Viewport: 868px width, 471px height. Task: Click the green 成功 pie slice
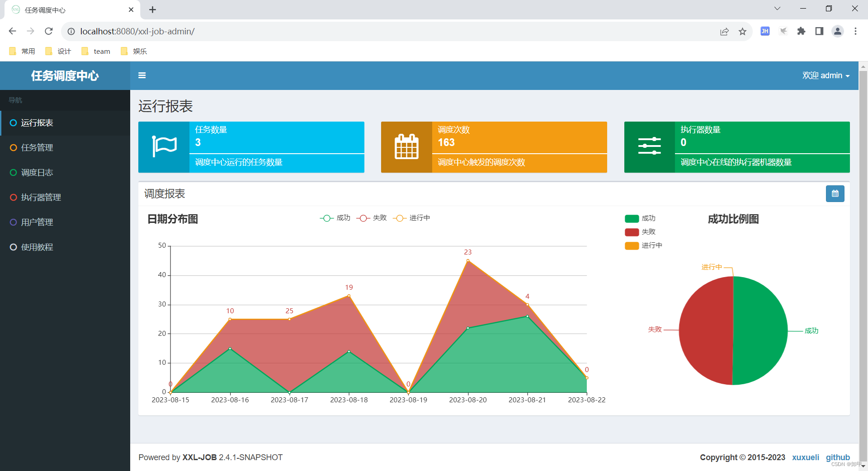760,331
